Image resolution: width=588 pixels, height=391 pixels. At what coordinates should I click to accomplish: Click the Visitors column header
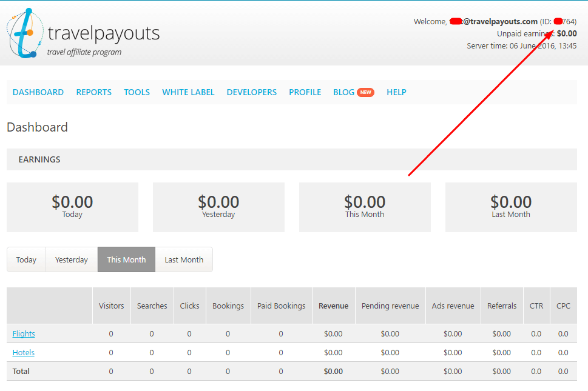(x=112, y=306)
